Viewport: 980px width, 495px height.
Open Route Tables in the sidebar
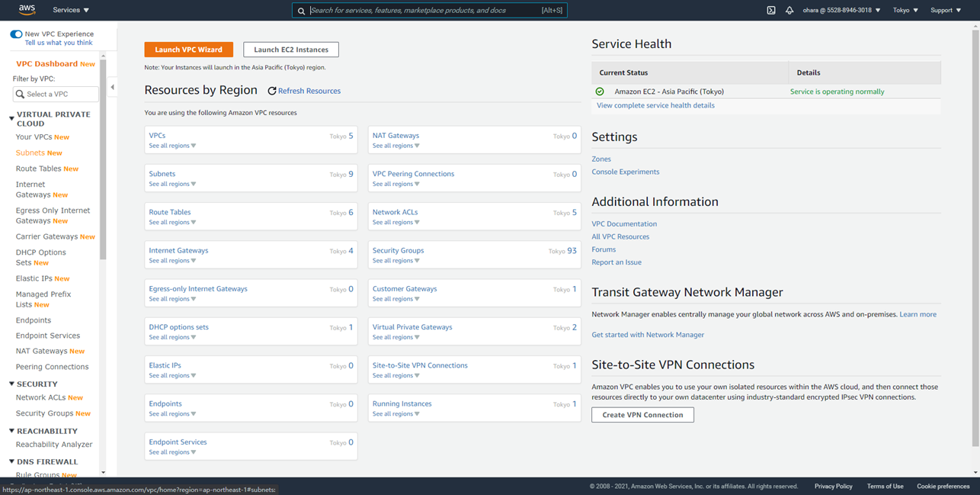point(38,169)
